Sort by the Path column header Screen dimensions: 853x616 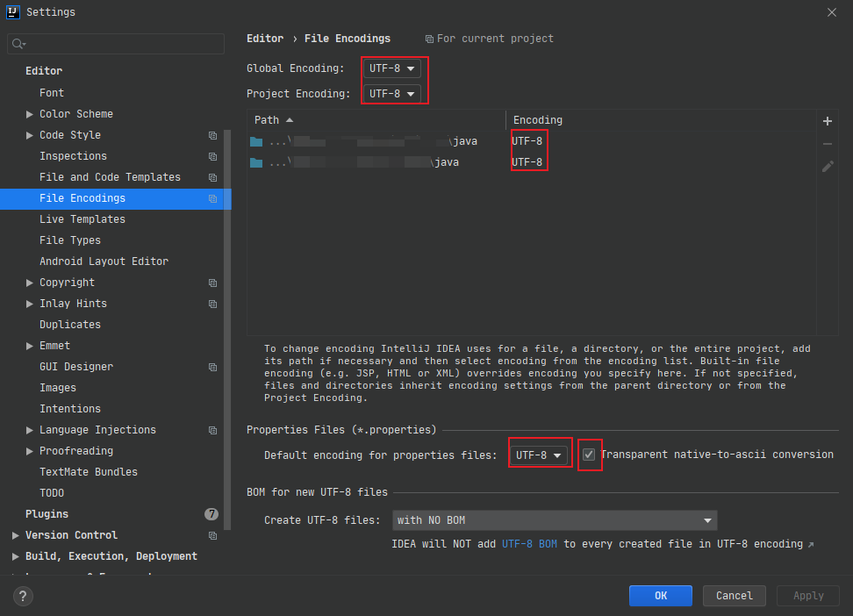pyautogui.click(x=376, y=120)
